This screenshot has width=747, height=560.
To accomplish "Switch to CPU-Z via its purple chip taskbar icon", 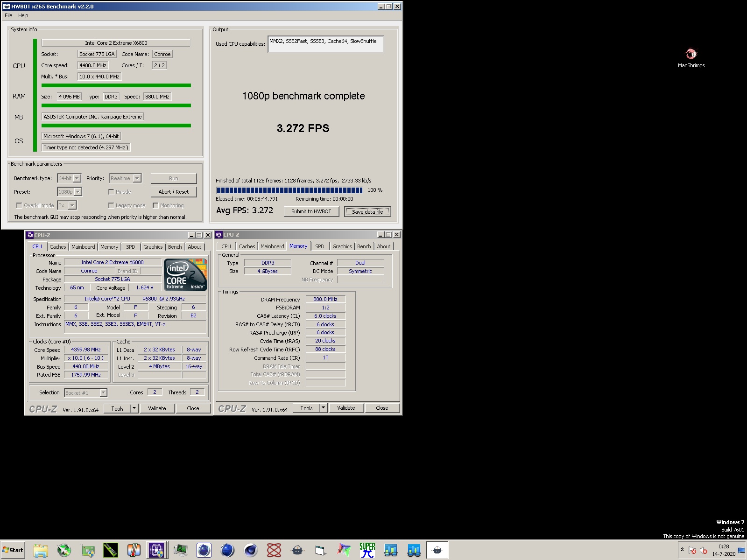I will (157, 550).
